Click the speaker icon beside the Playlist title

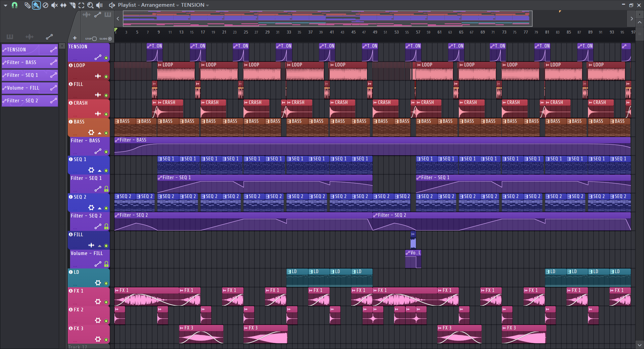pyautogui.click(x=112, y=5)
